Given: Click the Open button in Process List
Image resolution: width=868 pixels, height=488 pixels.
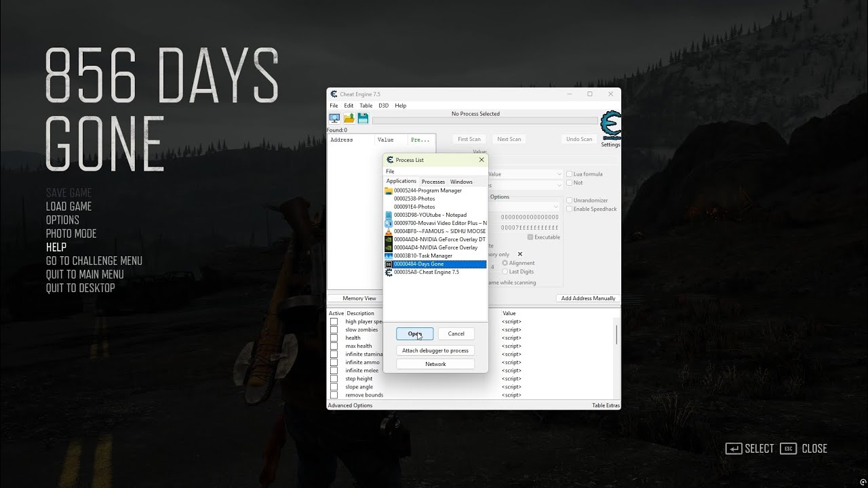Looking at the screenshot, I should pos(415,333).
